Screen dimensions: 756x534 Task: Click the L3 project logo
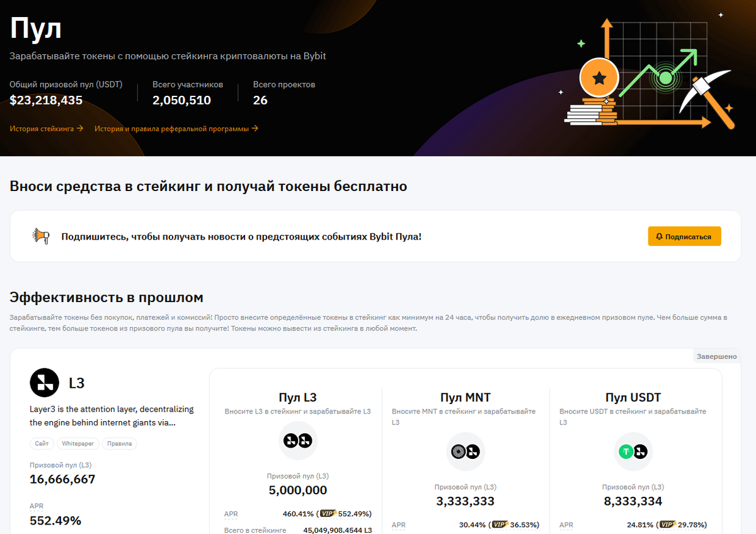coord(44,383)
